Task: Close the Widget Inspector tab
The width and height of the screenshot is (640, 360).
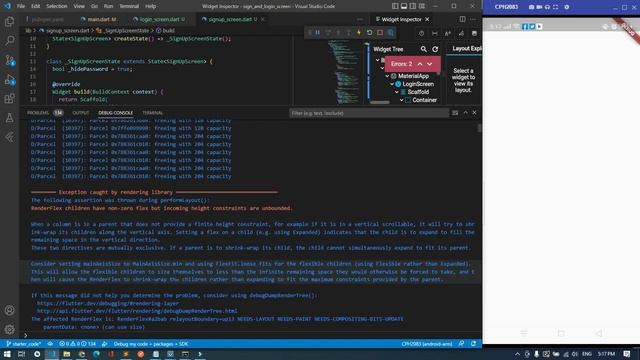Action: 427,19
